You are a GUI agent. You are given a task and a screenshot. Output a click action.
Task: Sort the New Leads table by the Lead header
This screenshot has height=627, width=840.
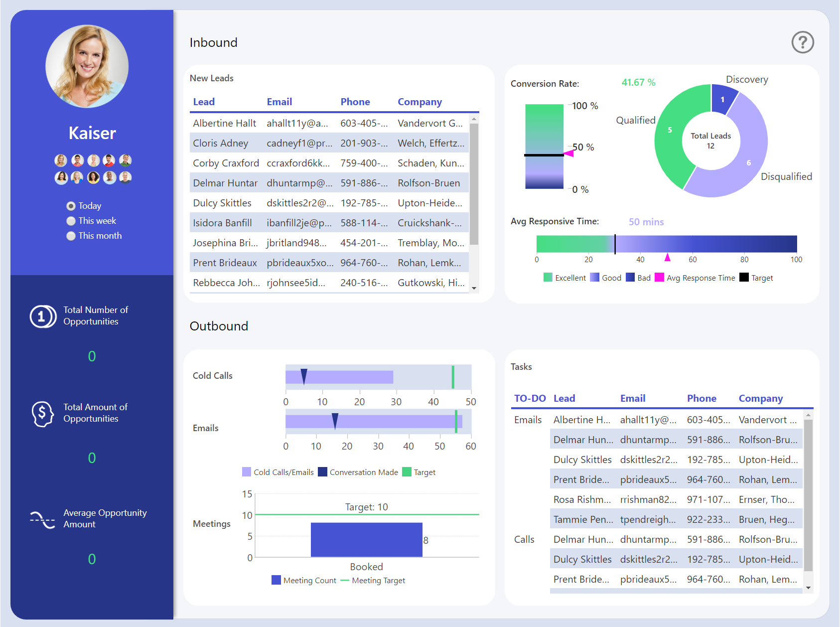pyautogui.click(x=204, y=102)
